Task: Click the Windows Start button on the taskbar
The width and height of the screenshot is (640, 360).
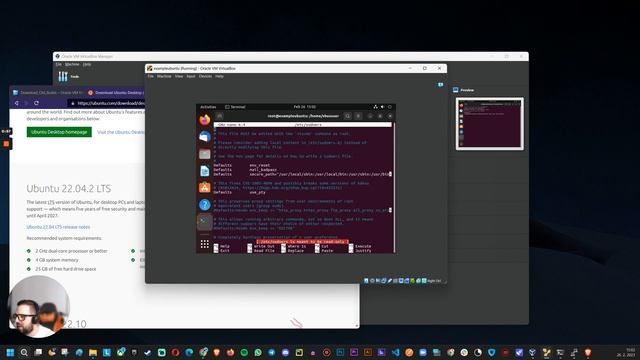Action: pyautogui.click(x=10, y=352)
